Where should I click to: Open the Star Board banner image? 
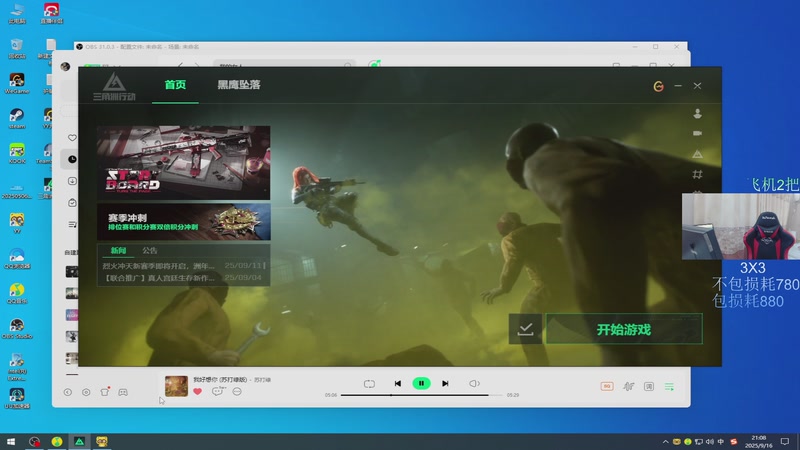184,162
